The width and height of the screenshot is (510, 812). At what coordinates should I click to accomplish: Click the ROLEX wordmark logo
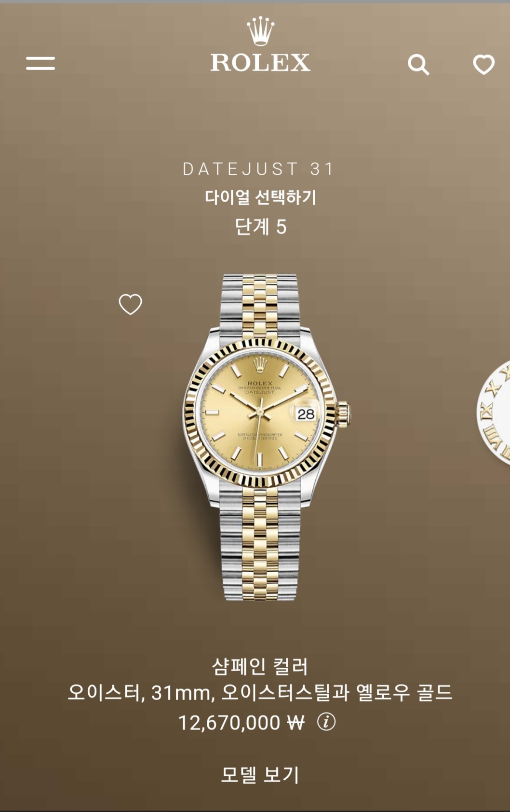pyautogui.click(x=260, y=63)
